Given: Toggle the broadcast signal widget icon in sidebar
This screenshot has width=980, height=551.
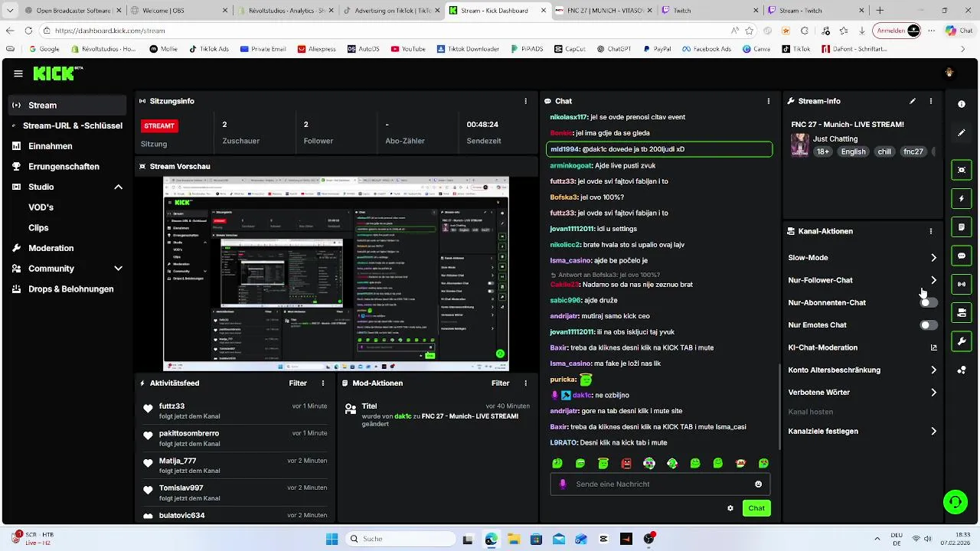Looking at the screenshot, I should 962,284.
